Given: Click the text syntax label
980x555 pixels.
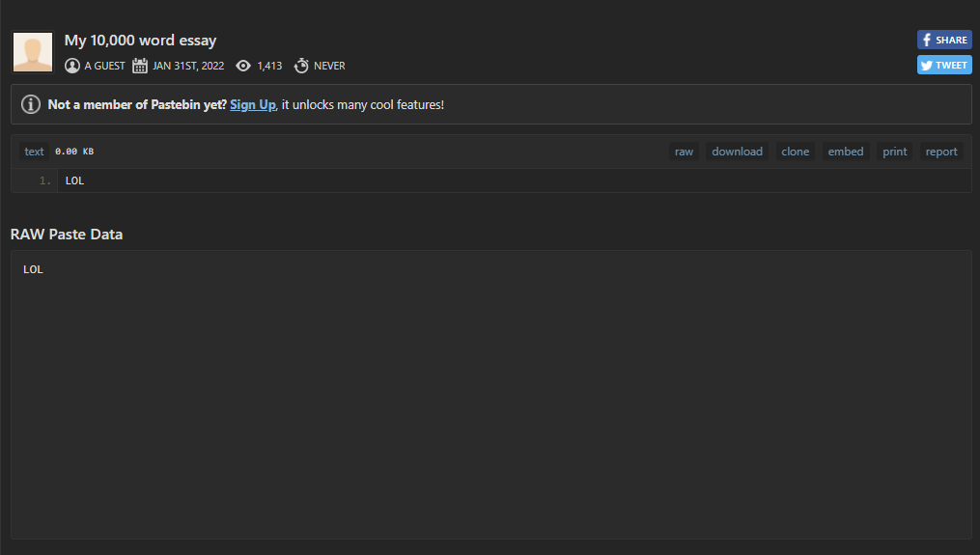Looking at the screenshot, I should [x=34, y=152].
